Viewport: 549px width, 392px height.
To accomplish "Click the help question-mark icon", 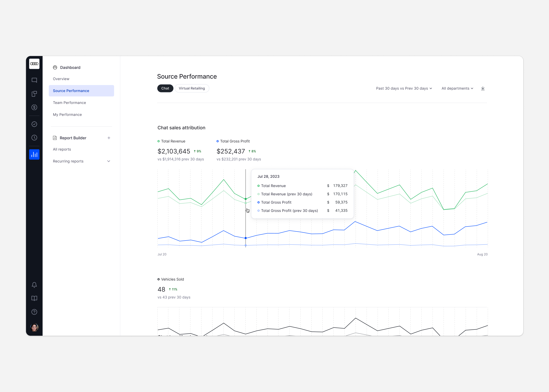I will [34, 312].
